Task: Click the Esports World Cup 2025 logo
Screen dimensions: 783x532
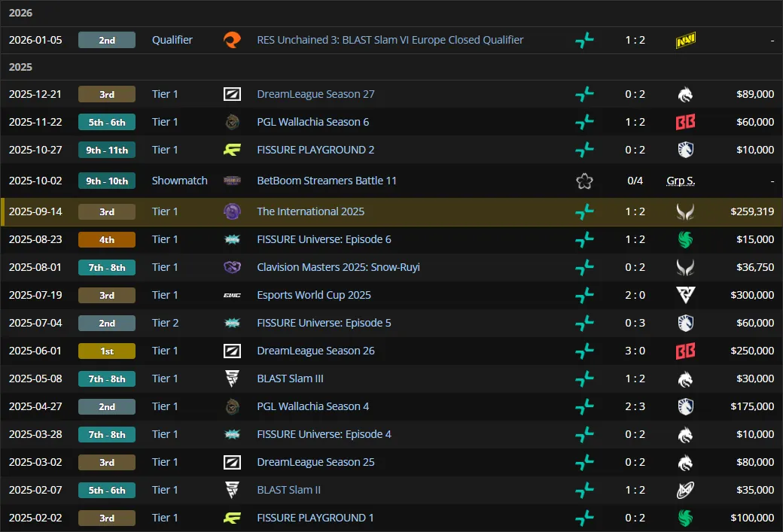Action: coord(232,296)
